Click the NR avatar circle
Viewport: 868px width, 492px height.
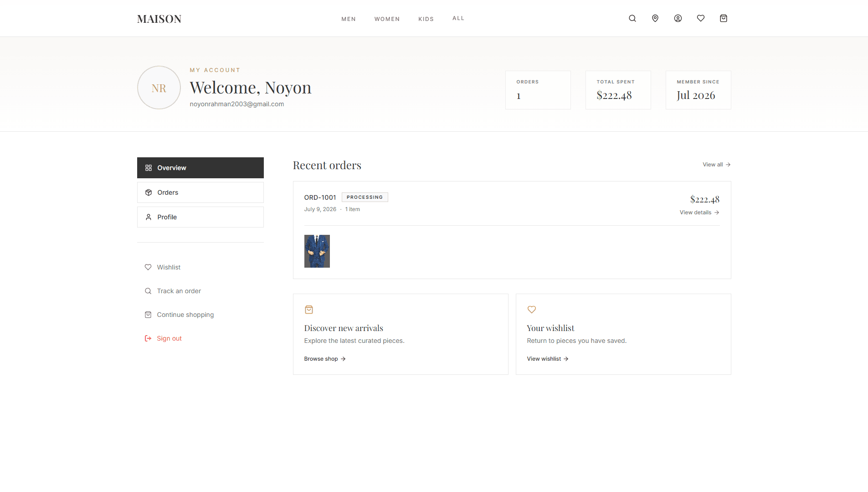(159, 88)
